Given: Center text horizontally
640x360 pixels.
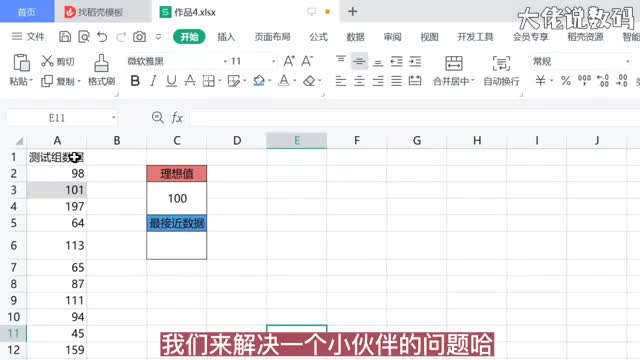Looking at the screenshot, I should [x=359, y=81].
